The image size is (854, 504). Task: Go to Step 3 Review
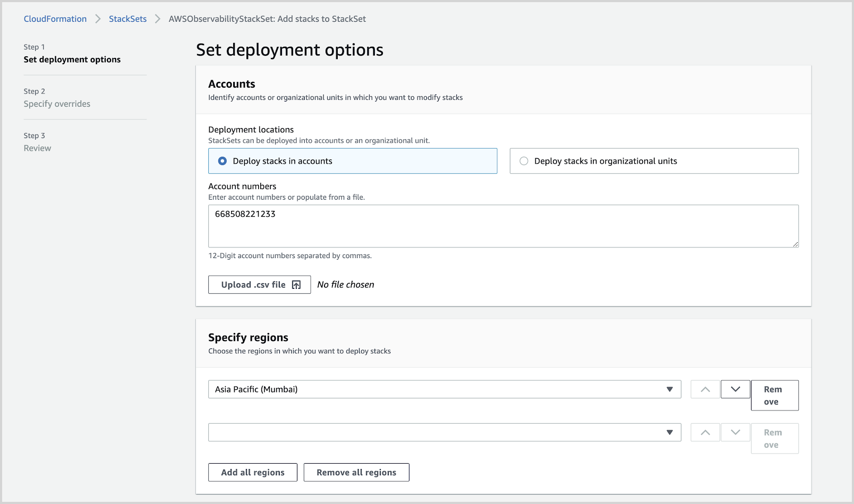pyautogui.click(x=37, y=148)
